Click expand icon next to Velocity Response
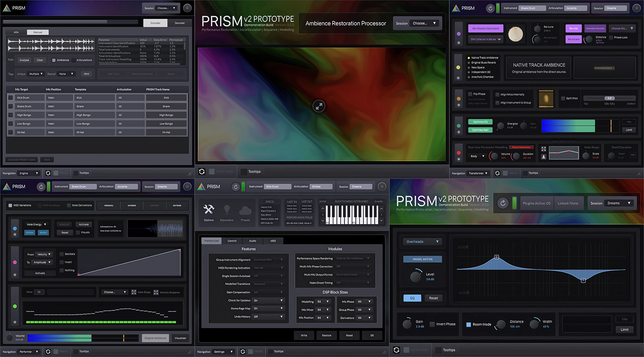Image resolution: width=644 pixels, height=357 pixels. [156, 292]
